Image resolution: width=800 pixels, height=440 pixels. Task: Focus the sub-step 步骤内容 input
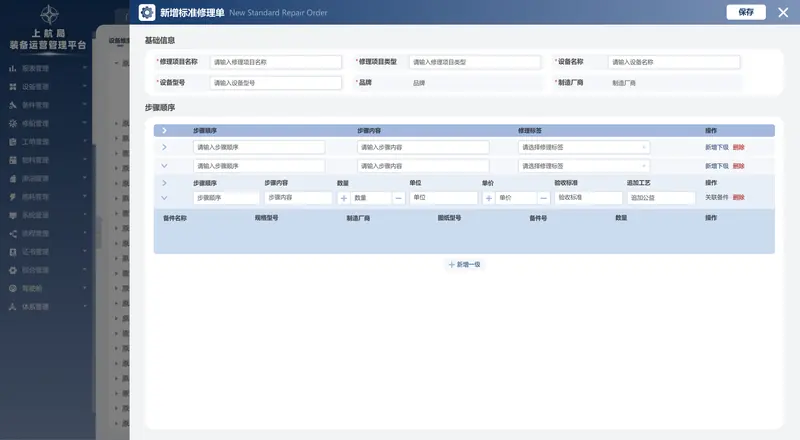point(298,198)
